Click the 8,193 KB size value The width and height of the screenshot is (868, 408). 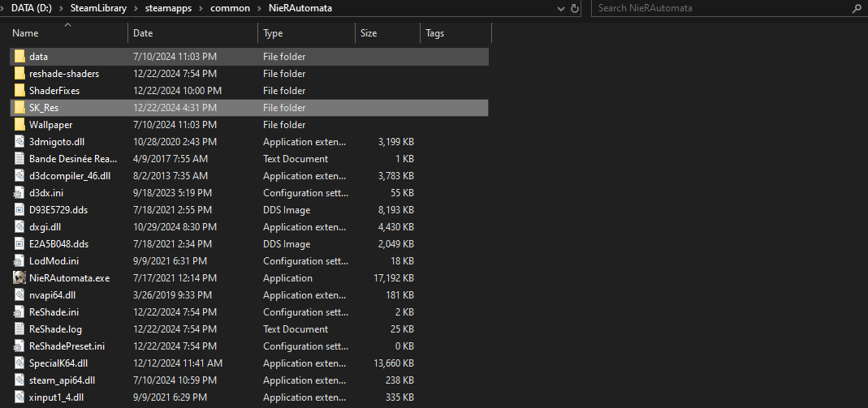[x=396, y=210]
